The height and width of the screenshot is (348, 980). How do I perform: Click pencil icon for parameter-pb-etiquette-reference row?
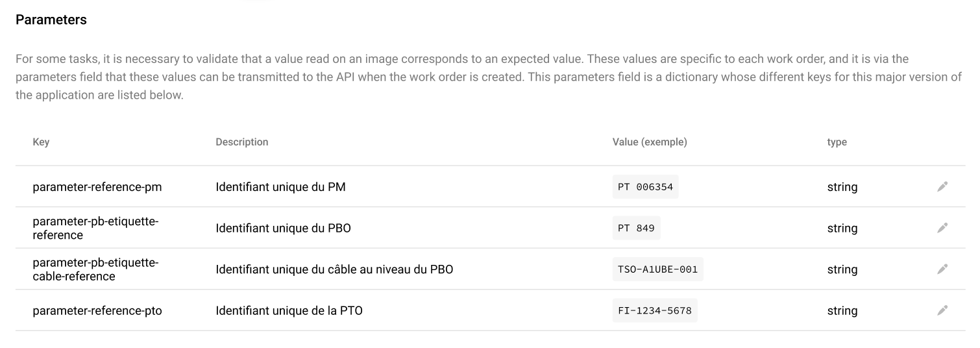942,228
